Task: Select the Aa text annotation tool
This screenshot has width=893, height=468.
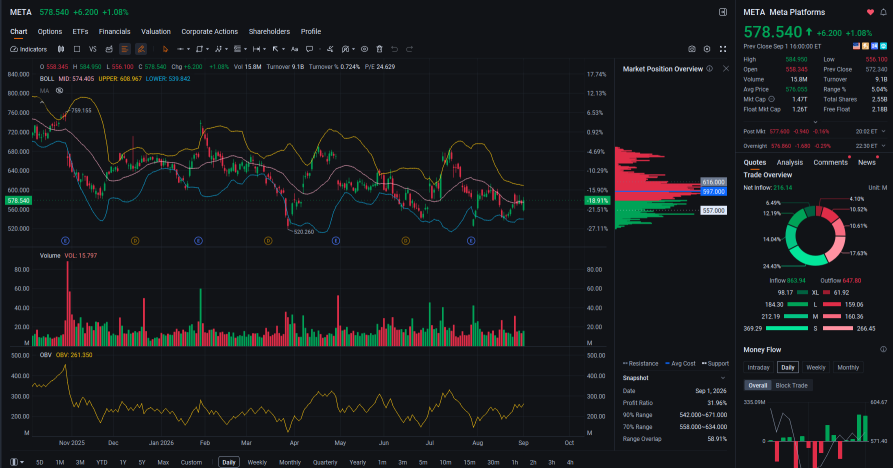Action: pos(294,50)
